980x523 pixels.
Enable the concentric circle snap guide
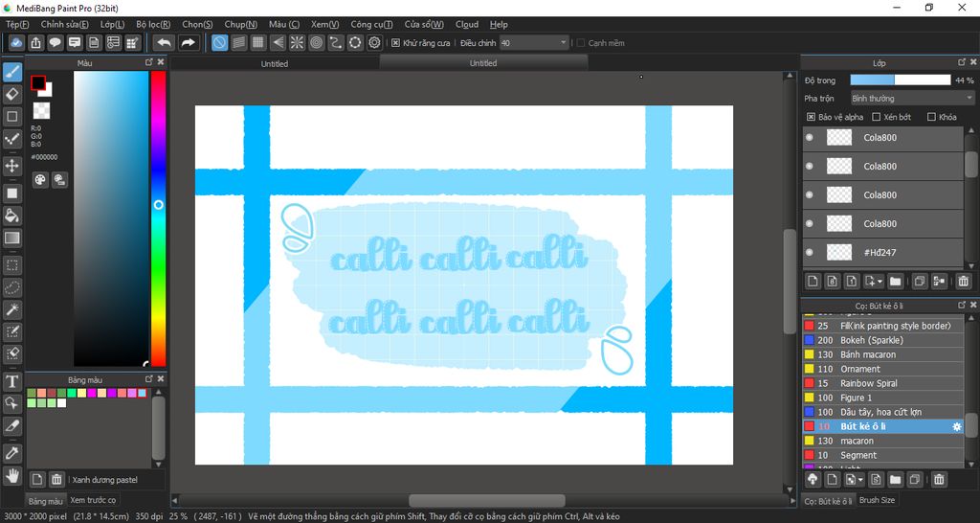pyautogui.click(x=316, y=42)
